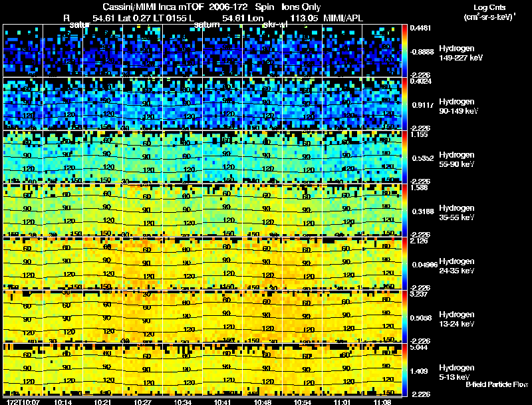Viewport: 532px width, 405px height.
Task: Select the longitude value '113.05'
Action: tap(304, 18)
